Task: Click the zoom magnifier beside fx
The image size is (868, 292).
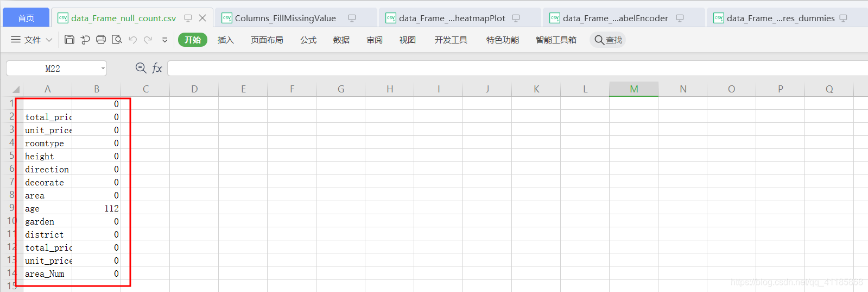Action: [141, 68]
